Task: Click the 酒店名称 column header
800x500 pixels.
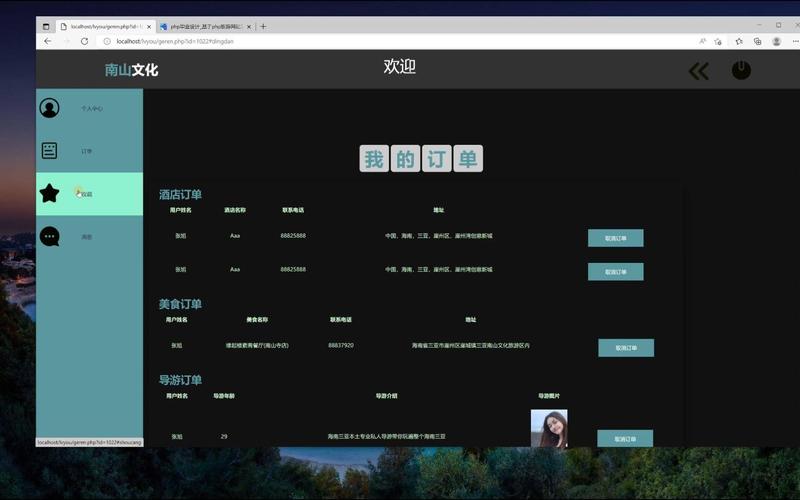Action: 235,210
